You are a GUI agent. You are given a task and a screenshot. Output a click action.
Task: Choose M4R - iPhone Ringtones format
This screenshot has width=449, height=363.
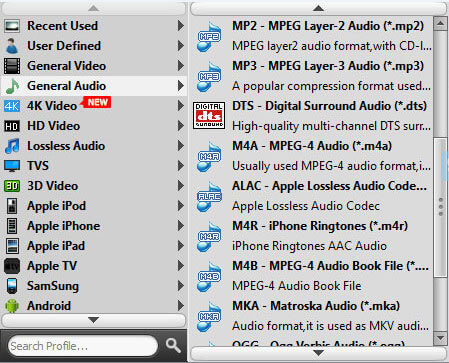312,236
